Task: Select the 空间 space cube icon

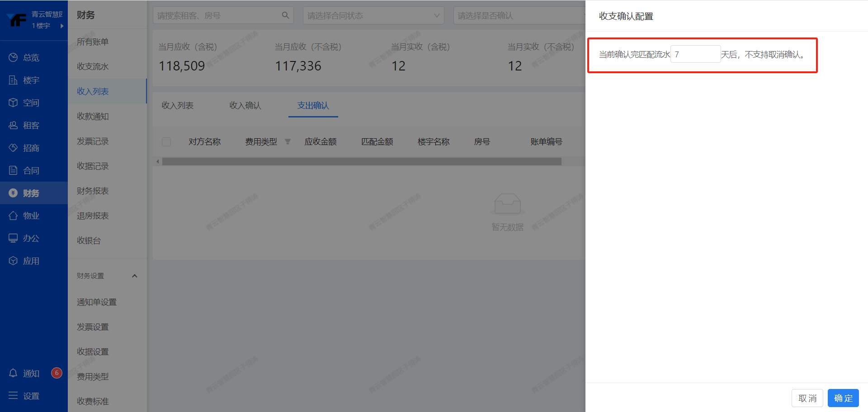Action: pos(13,103)
